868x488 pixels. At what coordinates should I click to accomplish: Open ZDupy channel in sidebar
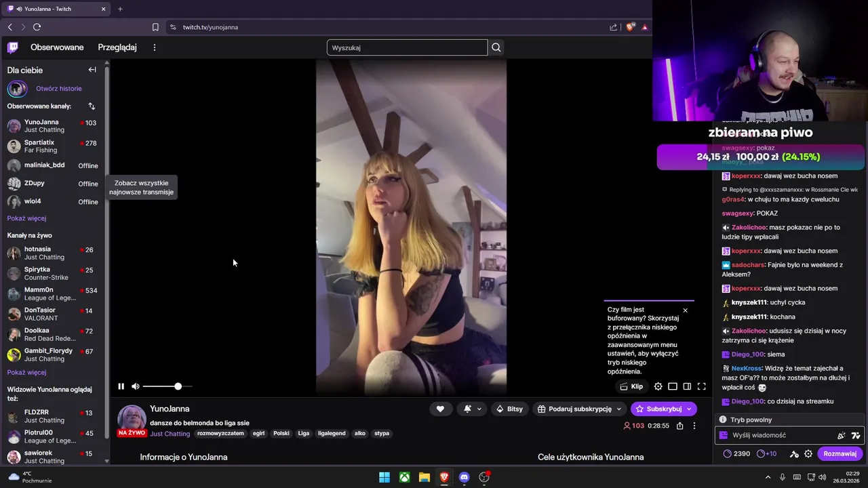pyautogui.click(x=53, y=184)
